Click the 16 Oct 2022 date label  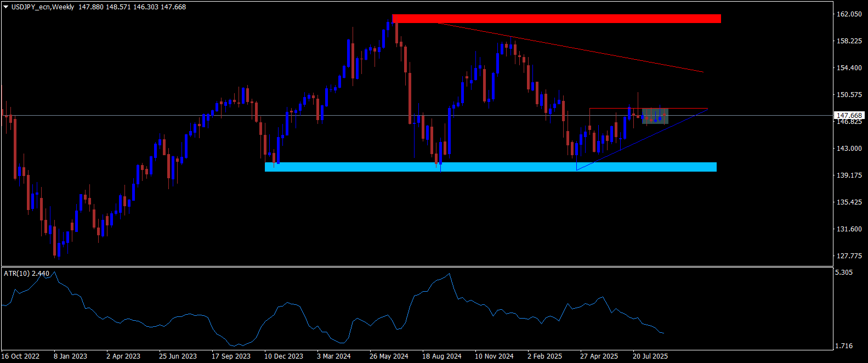click(20, 356)
